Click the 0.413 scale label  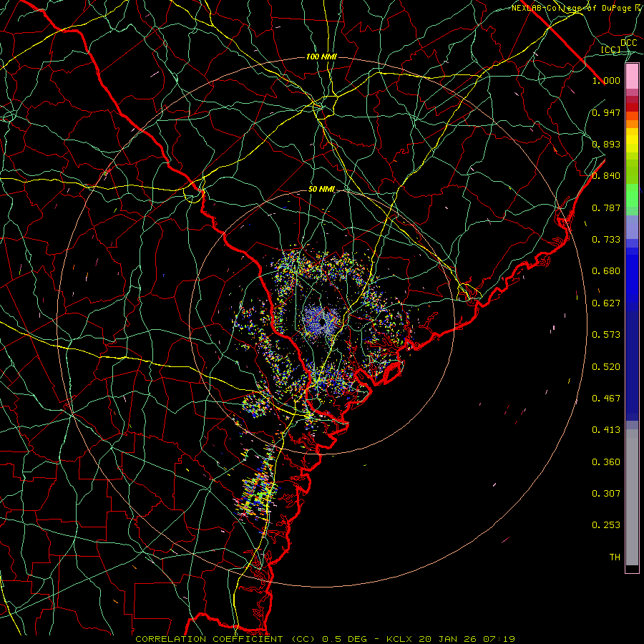(606, 430)
